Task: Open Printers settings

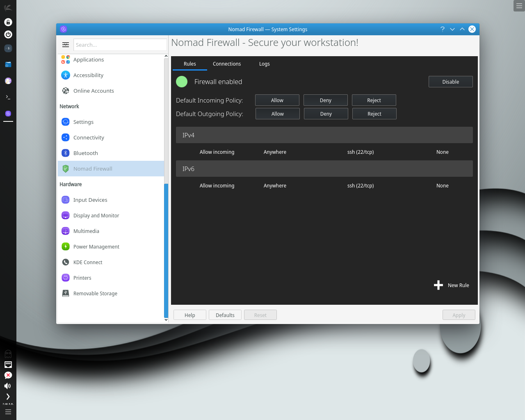Action: [111, 278]
